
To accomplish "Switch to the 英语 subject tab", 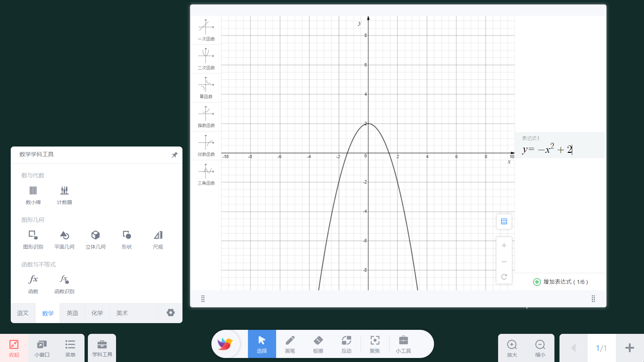I will point(72,313).
